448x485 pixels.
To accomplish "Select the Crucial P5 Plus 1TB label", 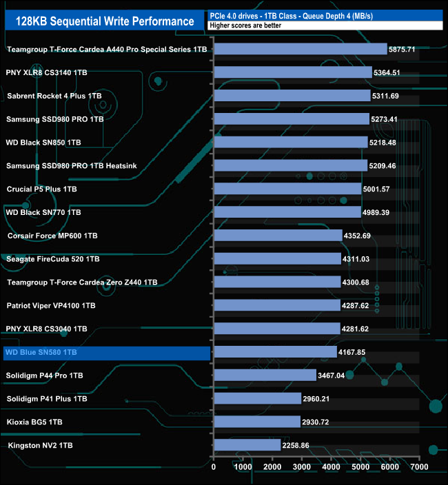I will point(42,189).
